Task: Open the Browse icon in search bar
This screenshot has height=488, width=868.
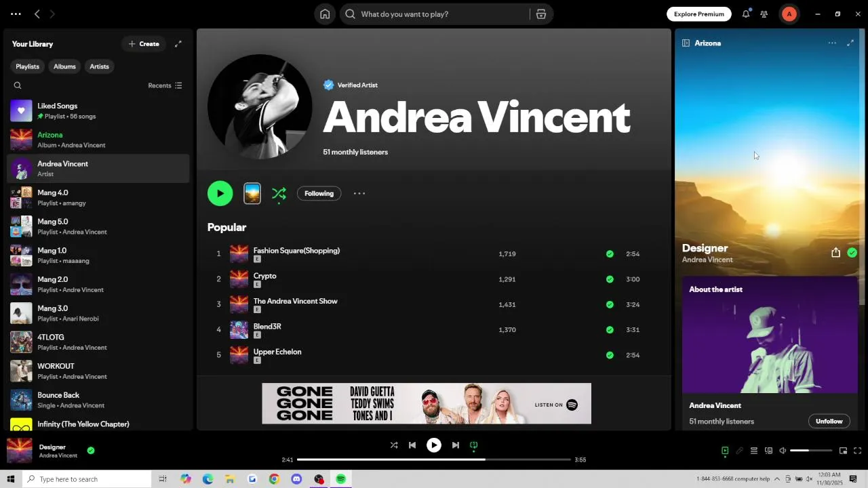Action: (x=541, y=14)
